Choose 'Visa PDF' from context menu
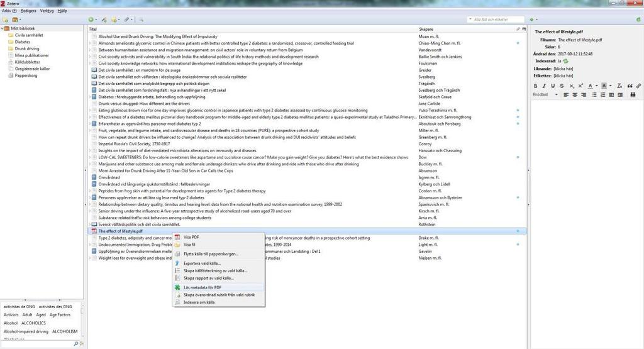Viewport: 644px width, 349px height. [218, 237]
